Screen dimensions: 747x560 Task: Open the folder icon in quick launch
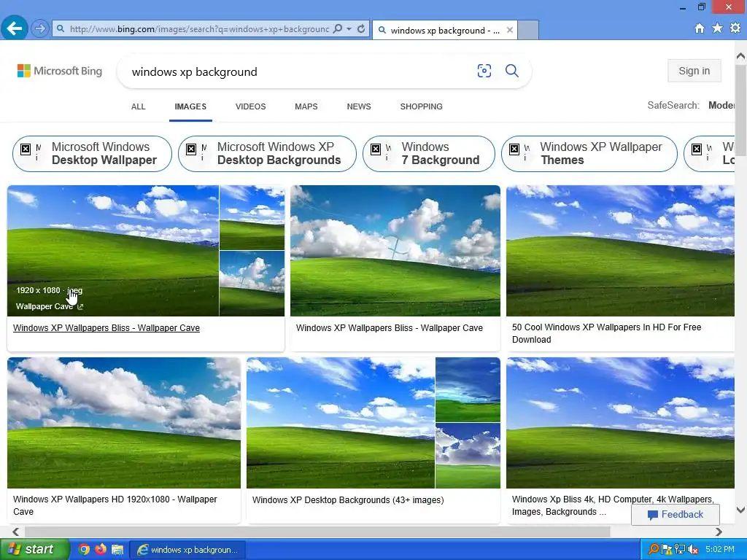click(117, 549)
